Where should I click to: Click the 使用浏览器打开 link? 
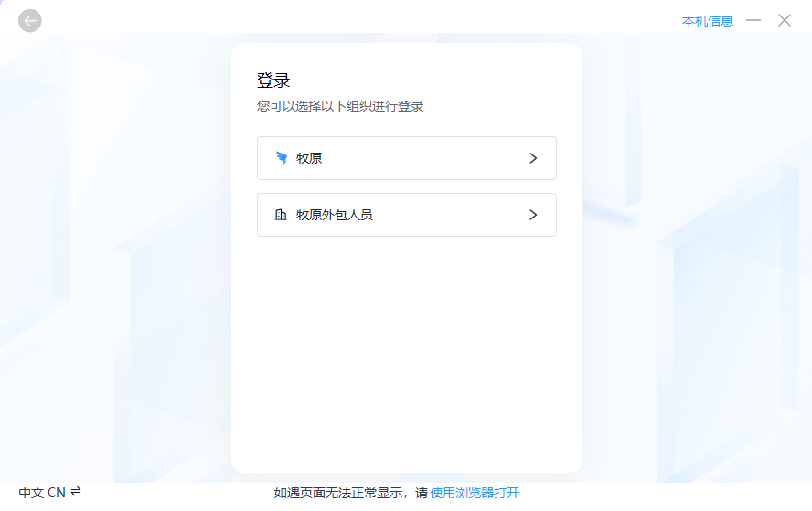475,493
